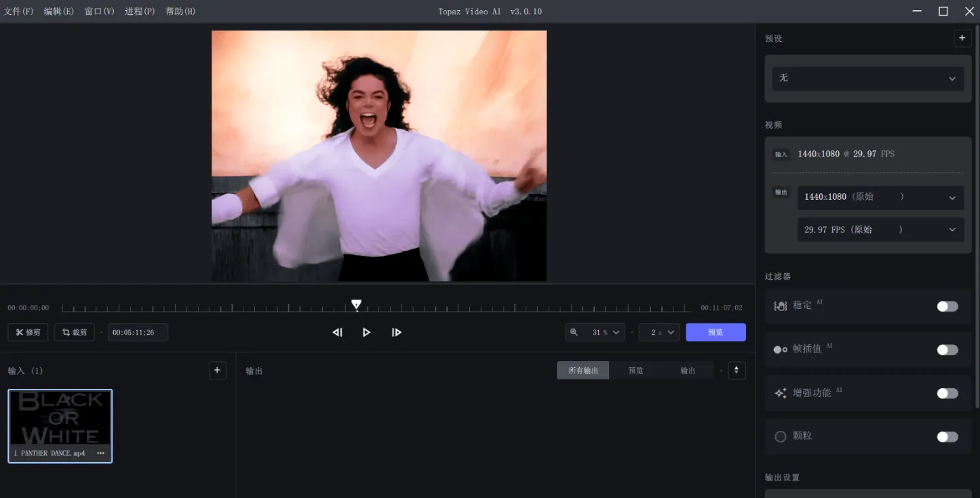The height and width of the screenshot is (498, 980).
Task: Click the add preset plus icon
Action: [x=962, y=38]
